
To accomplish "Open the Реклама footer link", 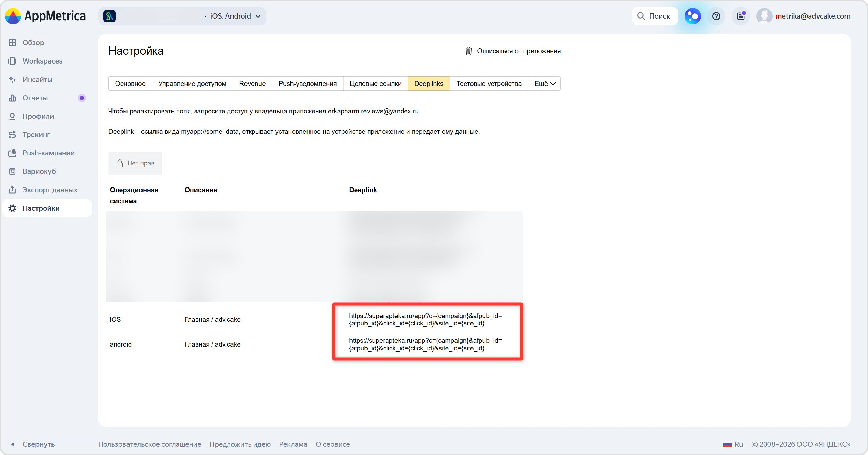I will [x=293, y=444].
